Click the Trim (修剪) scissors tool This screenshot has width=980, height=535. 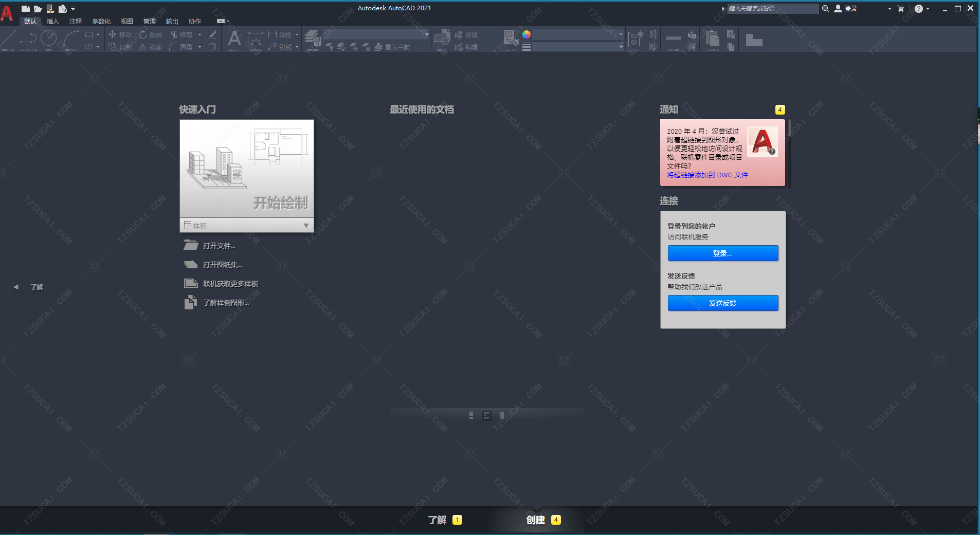point(181,35)
